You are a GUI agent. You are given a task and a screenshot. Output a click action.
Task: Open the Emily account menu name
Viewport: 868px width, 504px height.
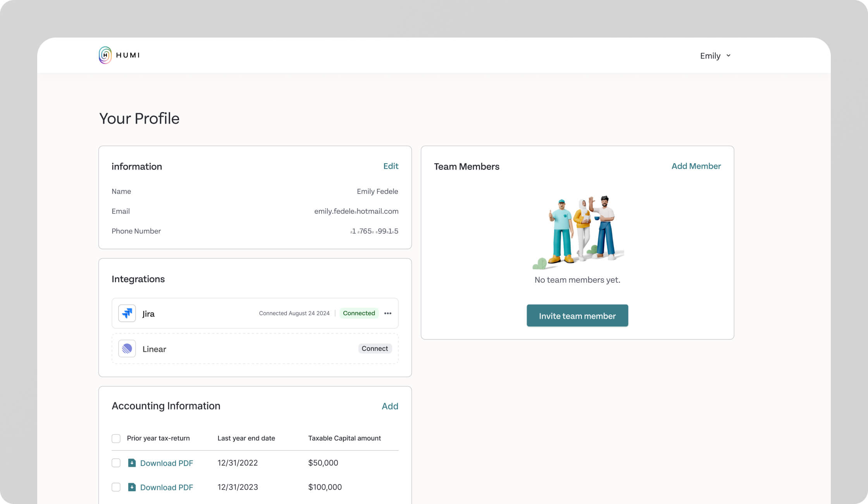tap(710, 56)
